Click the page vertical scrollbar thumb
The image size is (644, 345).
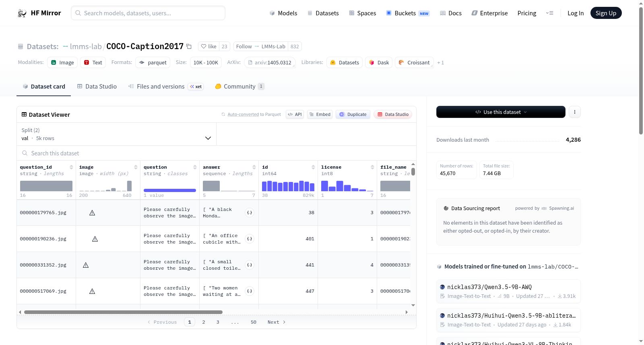click(x=641, y=70)
